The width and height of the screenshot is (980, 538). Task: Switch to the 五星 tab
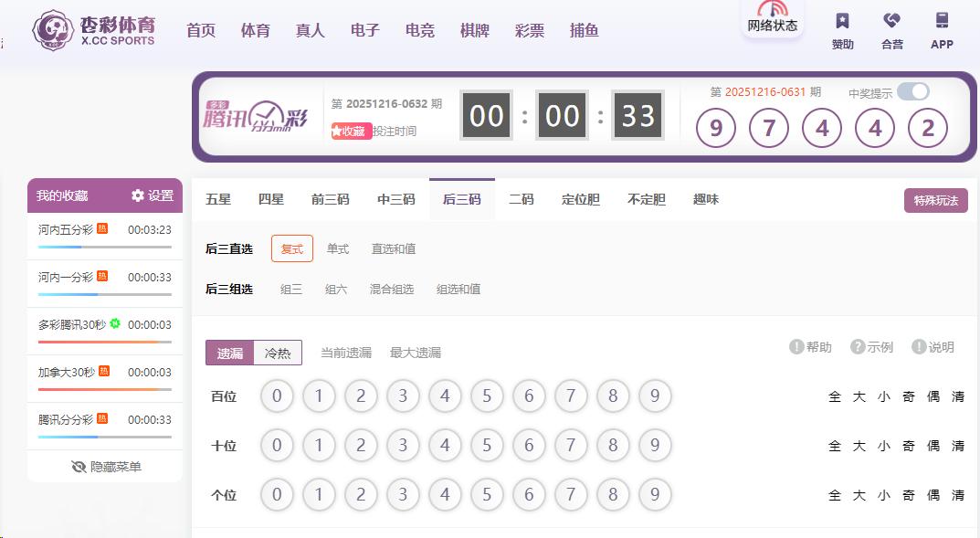(x=218, y=199)
